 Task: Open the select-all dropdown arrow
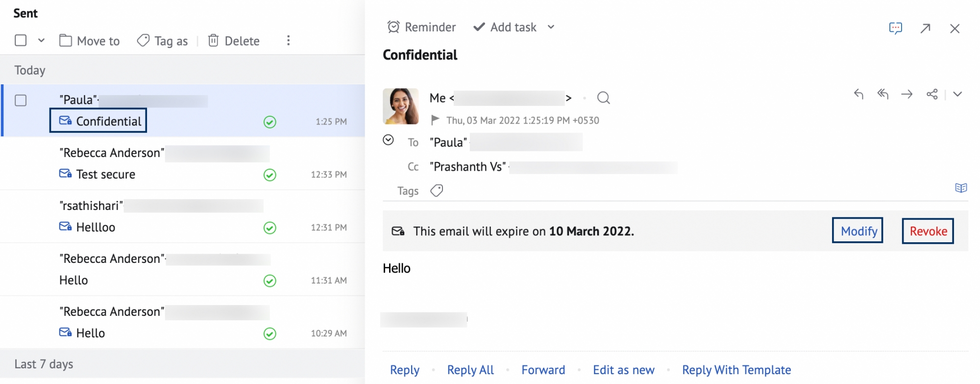pos(41,41)
